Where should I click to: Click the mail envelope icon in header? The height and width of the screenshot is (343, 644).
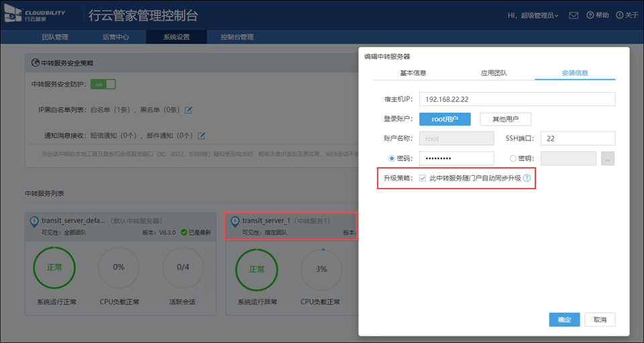(574, 15)
